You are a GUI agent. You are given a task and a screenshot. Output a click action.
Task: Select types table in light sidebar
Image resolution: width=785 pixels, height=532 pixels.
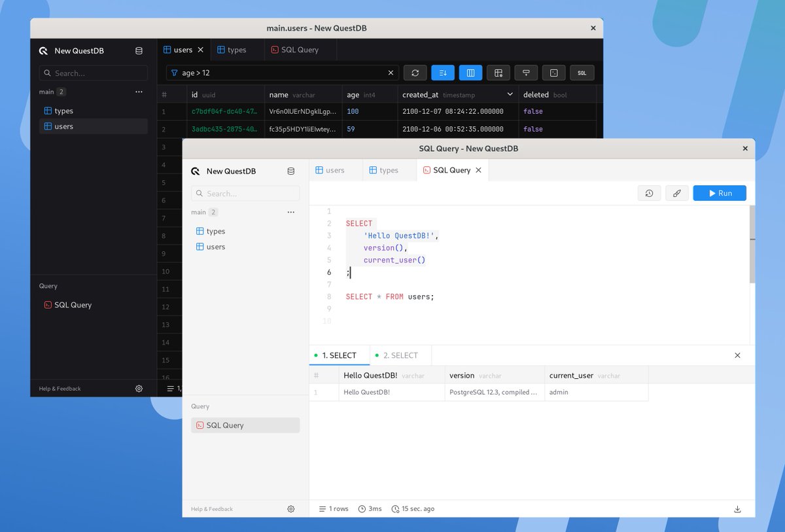[x=245, y=231]
